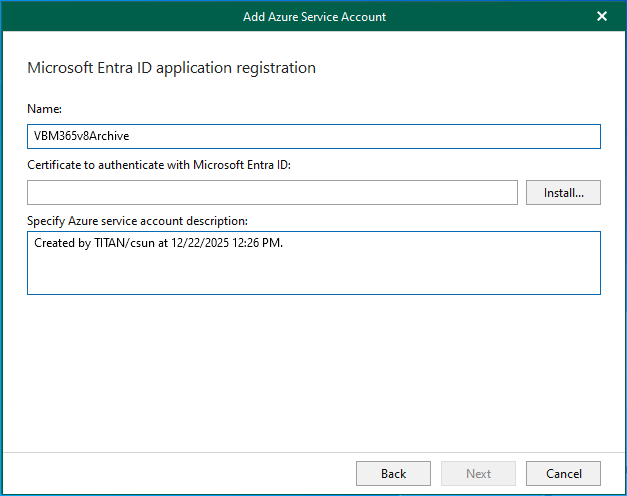Click the 'Name:' label
The height and width of the screenshot is (496, 627).
coord(44,108)
